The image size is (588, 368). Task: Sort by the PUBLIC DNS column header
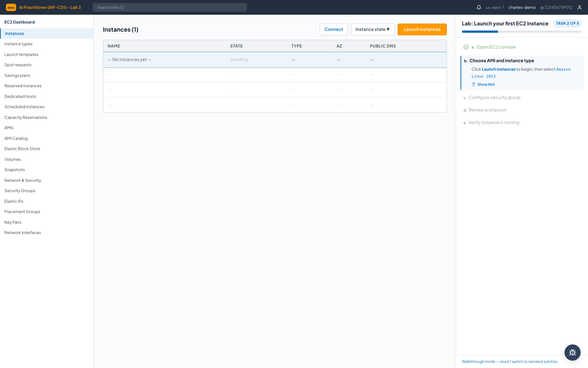click(383, 46)
